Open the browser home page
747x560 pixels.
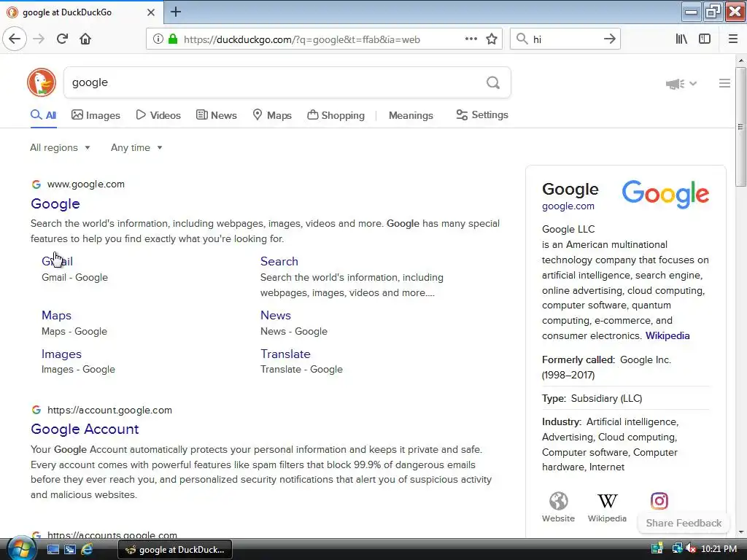(x=85, y=39)
